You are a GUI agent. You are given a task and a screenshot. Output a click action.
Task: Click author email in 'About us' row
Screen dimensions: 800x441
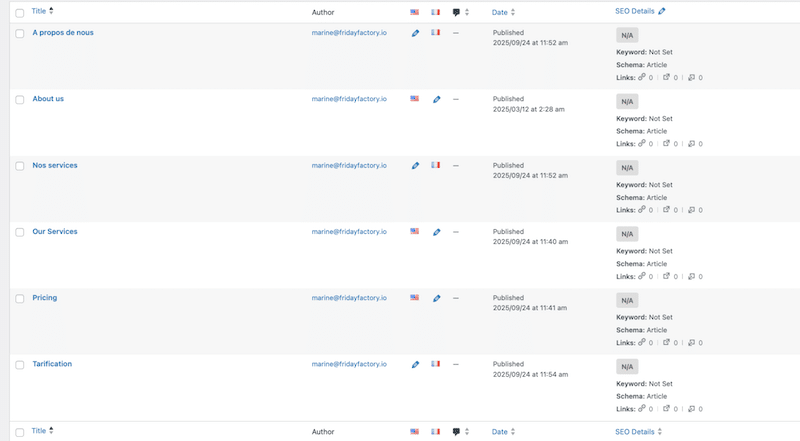point(349,99)
